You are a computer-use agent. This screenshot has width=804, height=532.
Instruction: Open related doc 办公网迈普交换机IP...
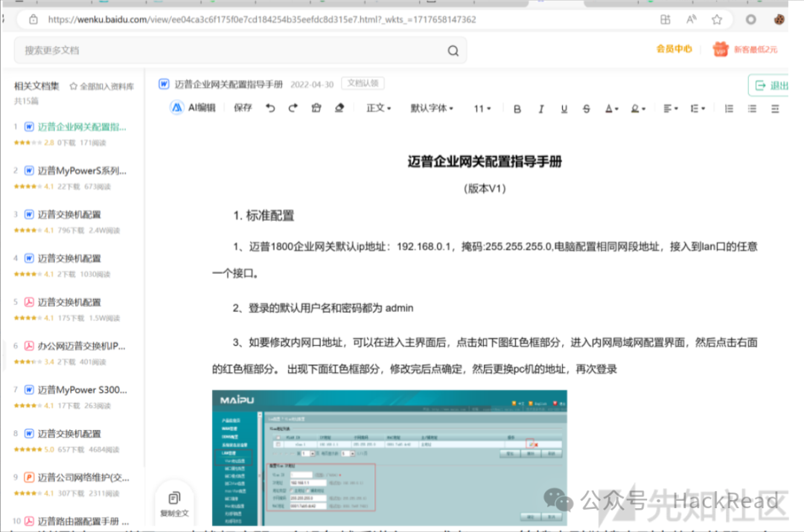coord(82,346)
